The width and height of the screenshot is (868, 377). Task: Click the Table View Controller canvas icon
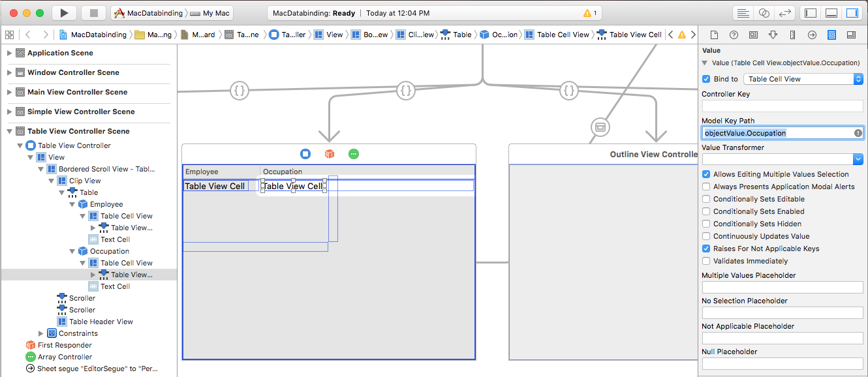click(x=305, y=154)
